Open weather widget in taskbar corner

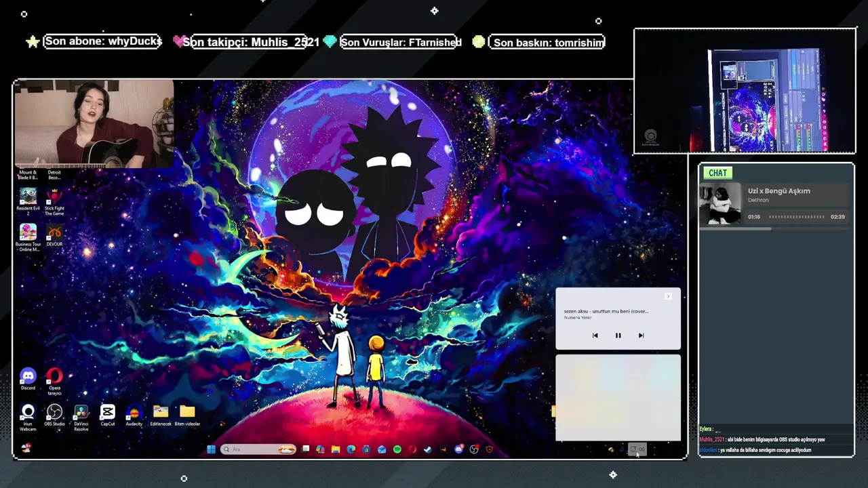coord(26,448)
